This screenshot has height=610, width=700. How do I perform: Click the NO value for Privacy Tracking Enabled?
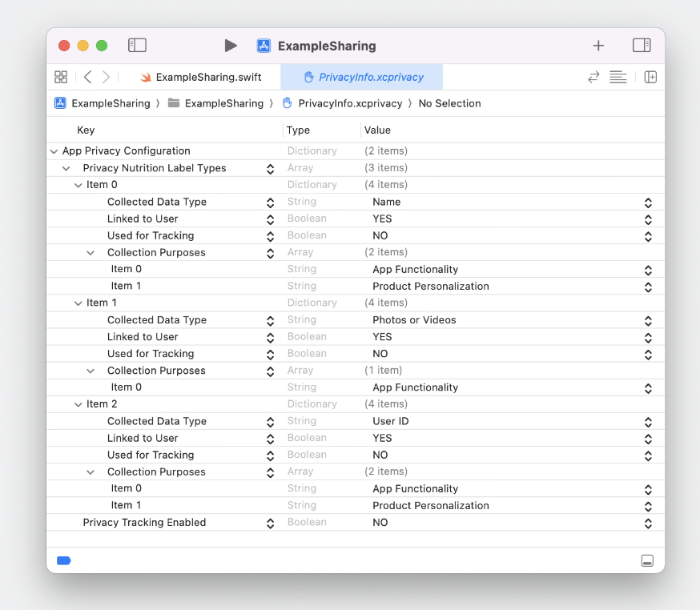(x=380, y=523)
